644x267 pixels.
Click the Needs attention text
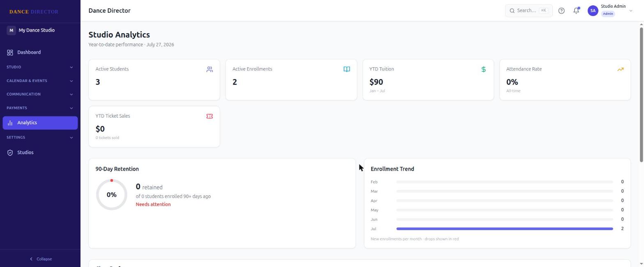coord(153,204)
